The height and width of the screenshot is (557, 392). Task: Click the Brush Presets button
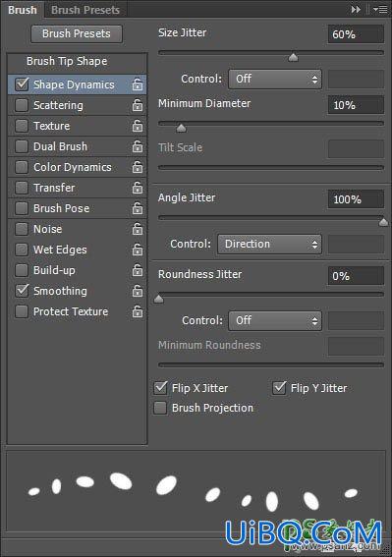pos(77,33)
